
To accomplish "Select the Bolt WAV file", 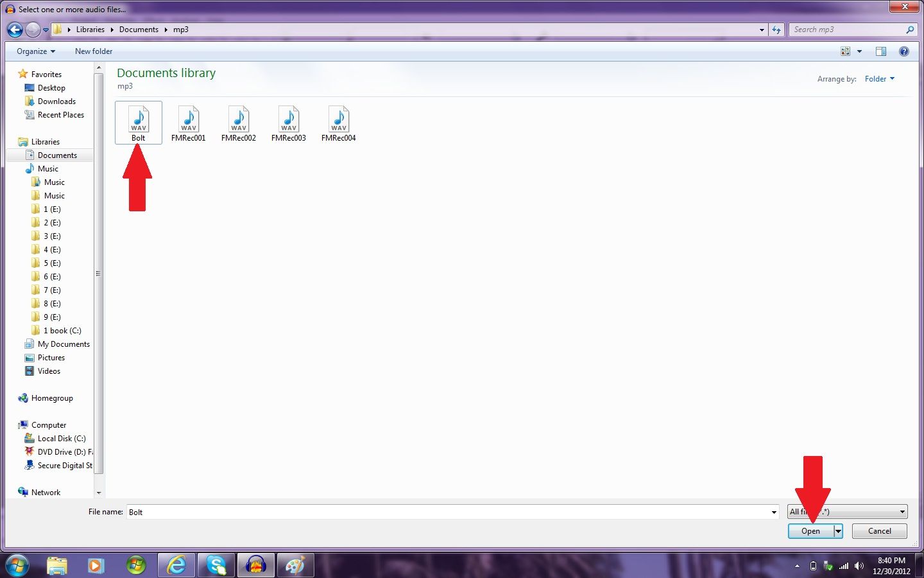I will click(x=138, y=122).
